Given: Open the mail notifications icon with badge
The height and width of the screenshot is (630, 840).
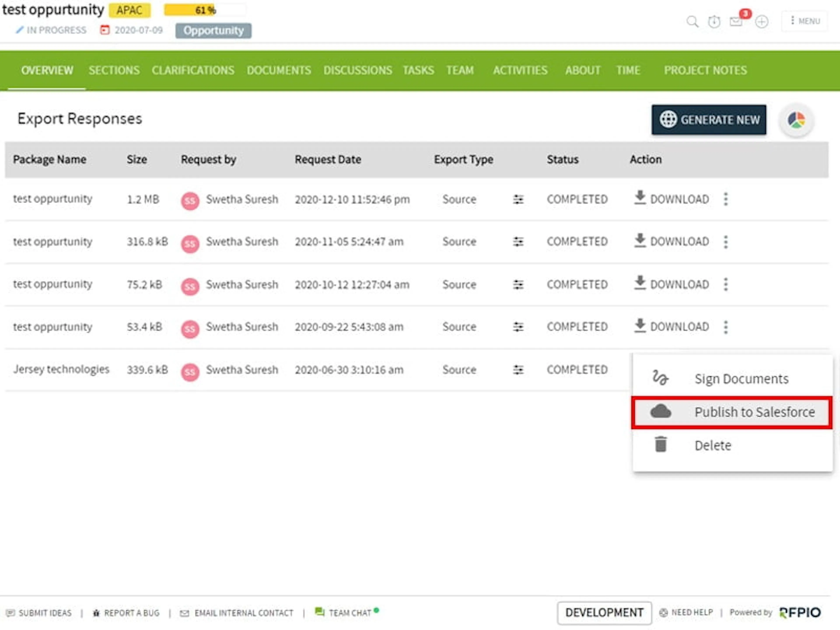Looking at the screenshot, I should (x=736, y=22).
